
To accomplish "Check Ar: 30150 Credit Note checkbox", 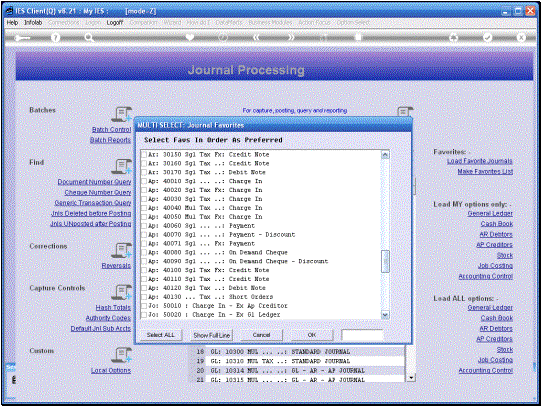I will [144, 155].
